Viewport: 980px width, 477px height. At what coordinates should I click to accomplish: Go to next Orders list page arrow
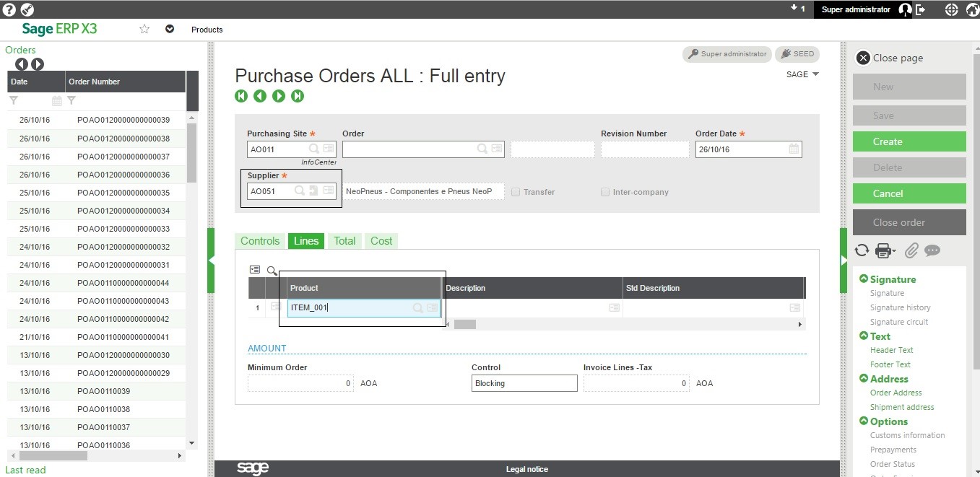[x=38, y=64]
